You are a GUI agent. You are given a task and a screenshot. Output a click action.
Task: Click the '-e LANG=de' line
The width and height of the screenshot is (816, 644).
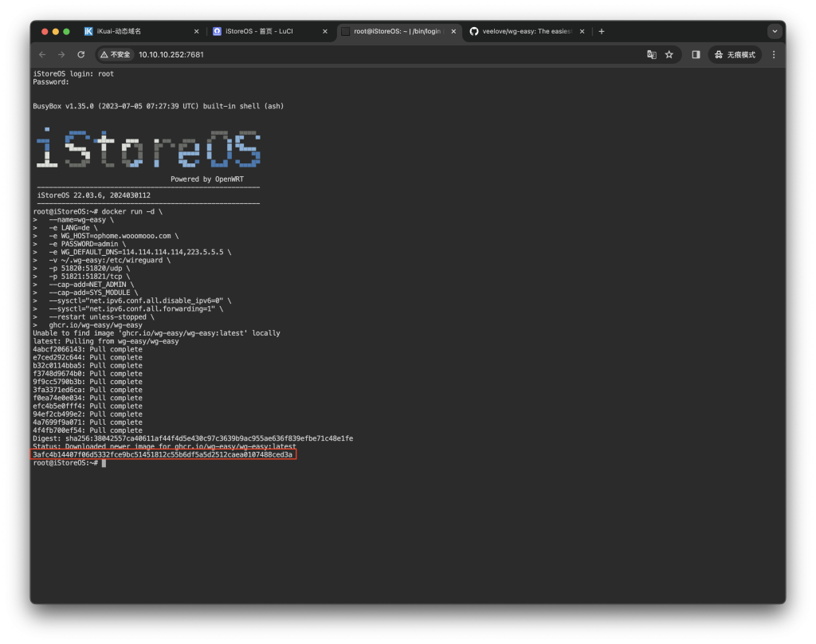[x=65, y=228]
